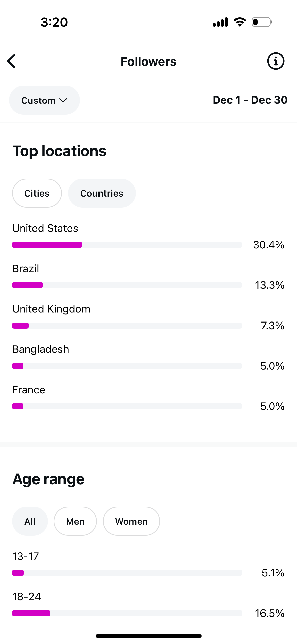
Task: Tap the back arrow icon
Action: tap(12, 61)
